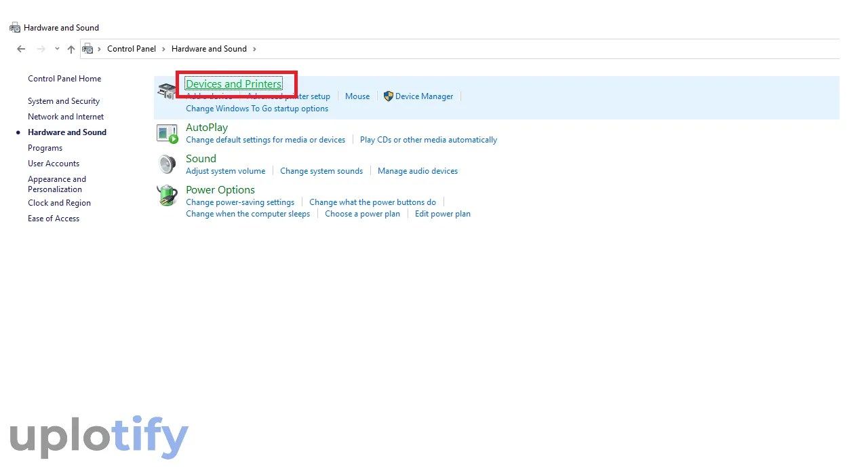Open the recent locations dropdown arrow
868x469 pixels.
point(57,49)
